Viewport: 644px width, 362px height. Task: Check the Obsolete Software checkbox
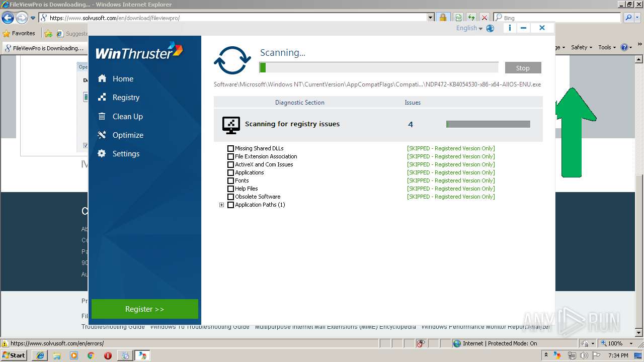pos(230,197)
